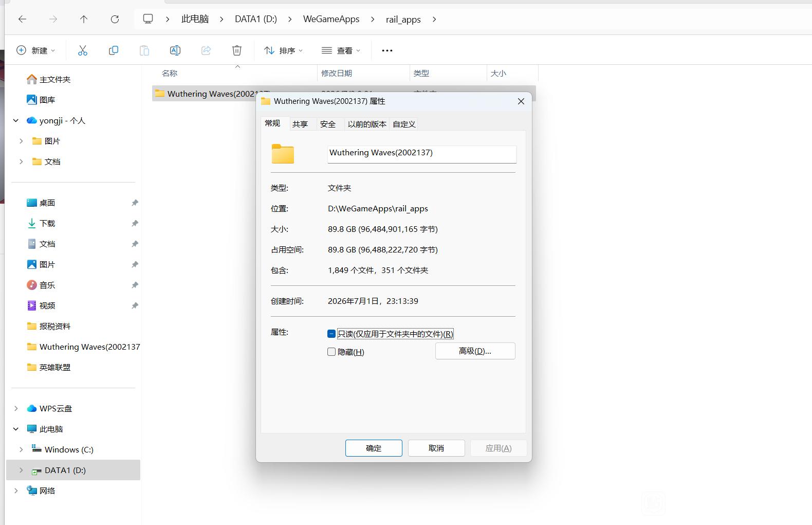
Task: Refresh the current folder view
Action: pos(115,19)
